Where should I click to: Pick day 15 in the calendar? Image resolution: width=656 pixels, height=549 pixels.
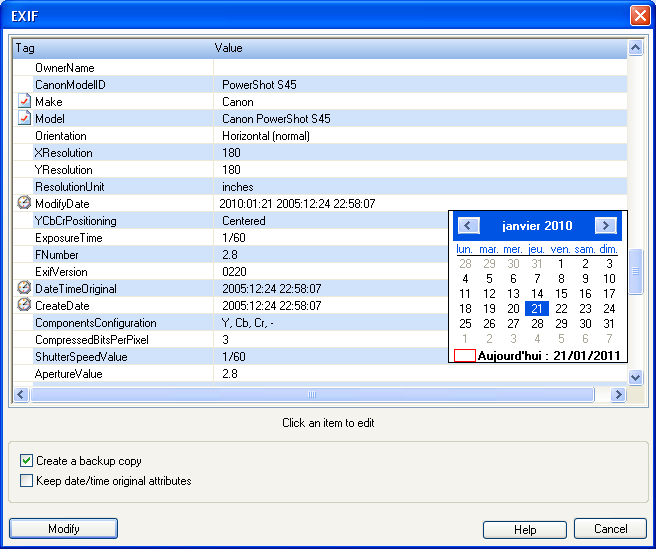pos(561,293)
